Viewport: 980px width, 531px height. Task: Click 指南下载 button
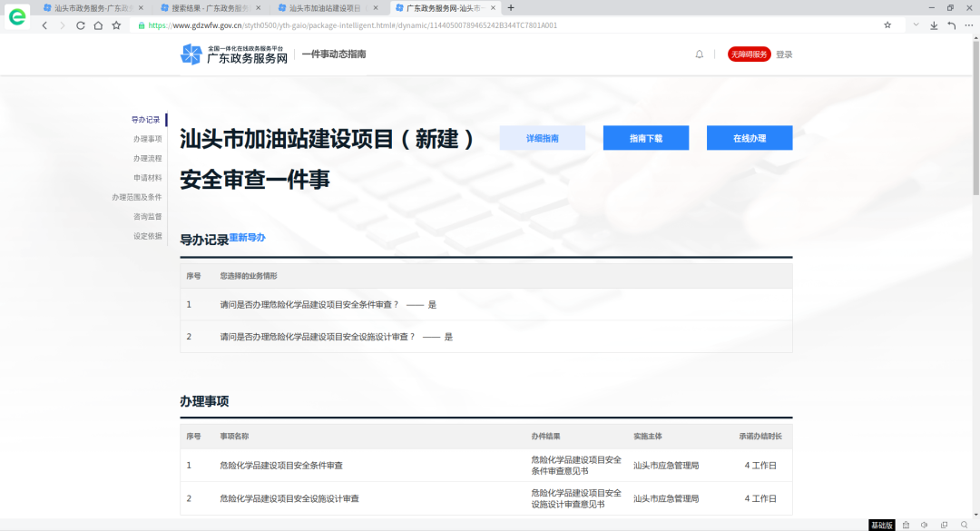[x=646, y=138]
